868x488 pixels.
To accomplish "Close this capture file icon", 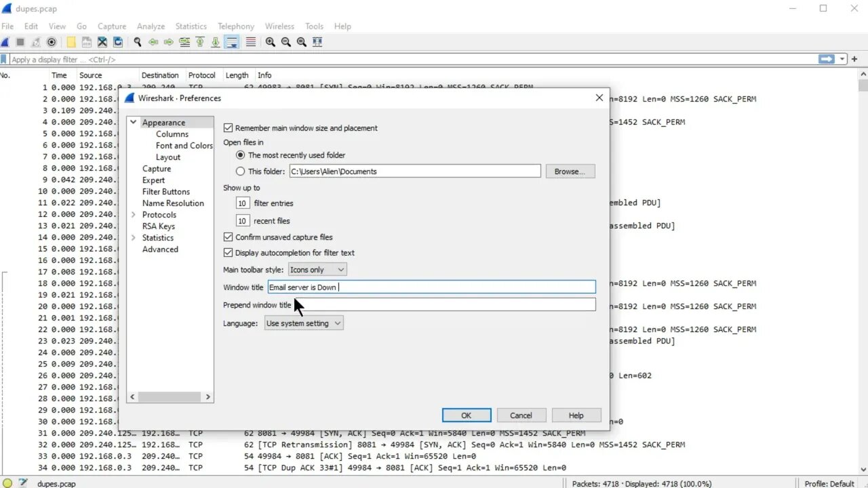I will (102, 42).
